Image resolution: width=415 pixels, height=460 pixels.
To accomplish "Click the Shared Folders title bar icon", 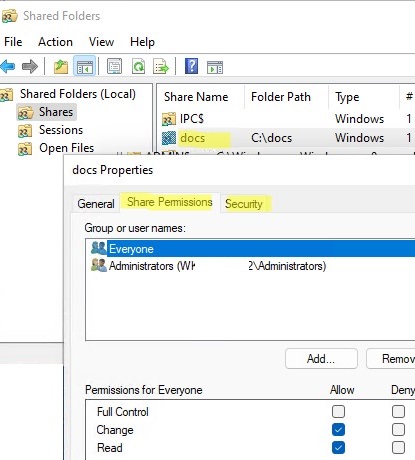I will coord(9,16).
